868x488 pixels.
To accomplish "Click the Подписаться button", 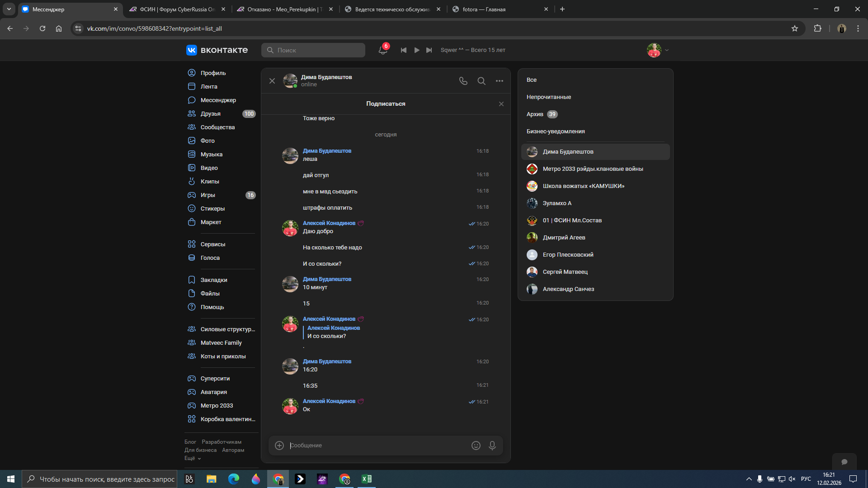I will pyautogui.click(x=385, y=104).
